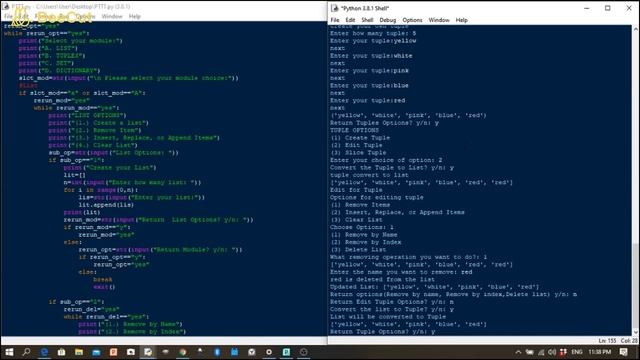Image resolution: width=640 pixels, height=360 pixels.
Task: Open Window menu in Python Shell
Action: tap(439, 20)
